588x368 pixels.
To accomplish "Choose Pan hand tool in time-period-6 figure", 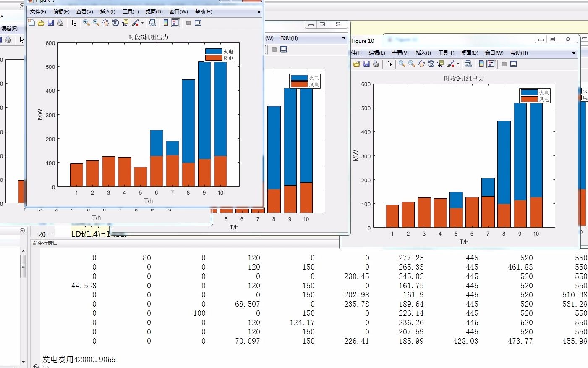I will click(x=106, y=23).
